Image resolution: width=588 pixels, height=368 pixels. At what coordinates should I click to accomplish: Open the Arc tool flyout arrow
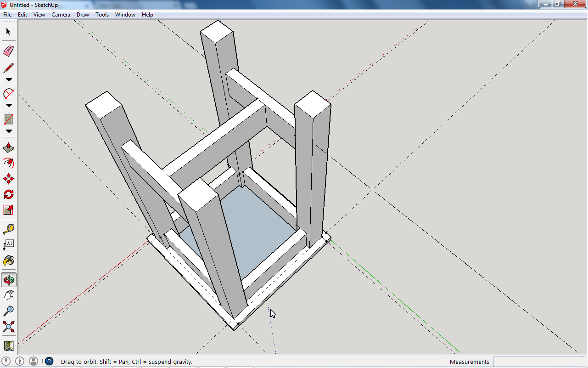point(8,105)
